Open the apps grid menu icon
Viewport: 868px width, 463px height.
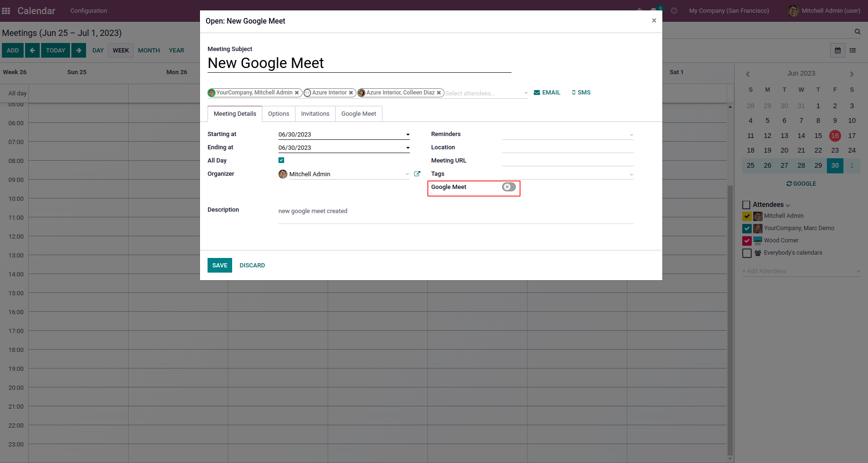6,10
